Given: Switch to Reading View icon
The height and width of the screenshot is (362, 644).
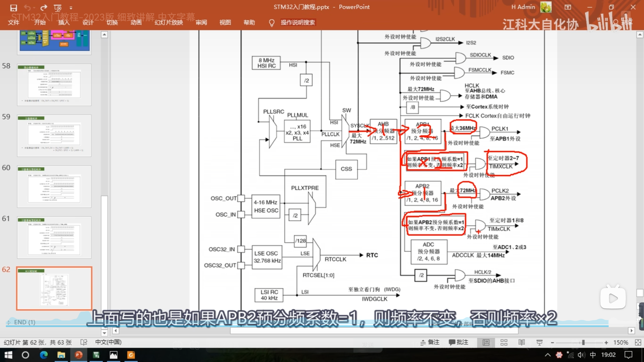Looking at the screenshot, I should (x=521, y=342).
